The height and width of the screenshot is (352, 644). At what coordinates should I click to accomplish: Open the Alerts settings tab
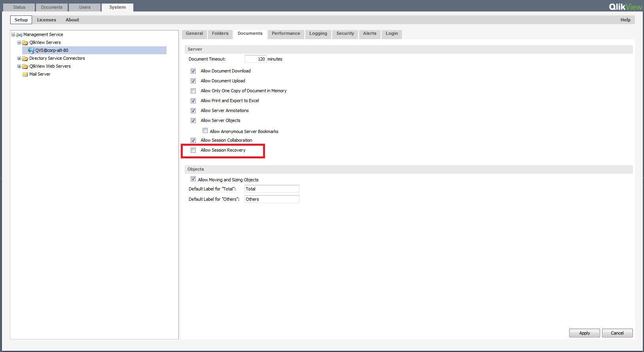point(370,34)
